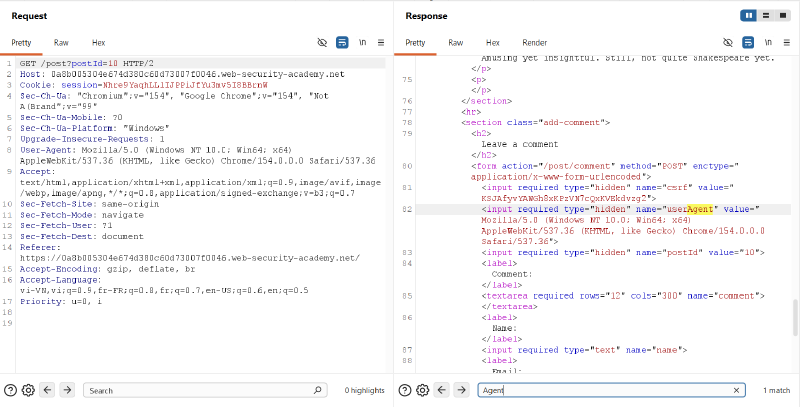This screenshot has height=407, width=800.
Task: Click 'Leave a comment' text in Response
Action: tap(520, 144)
